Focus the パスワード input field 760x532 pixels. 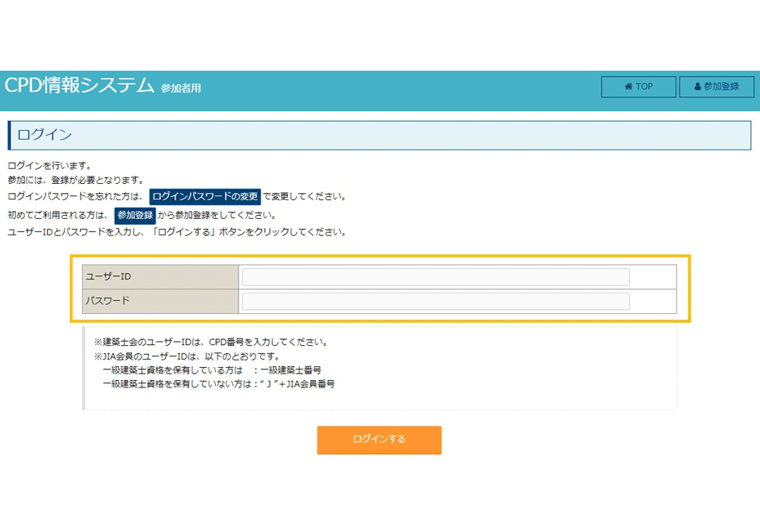[x=435, y=301]
